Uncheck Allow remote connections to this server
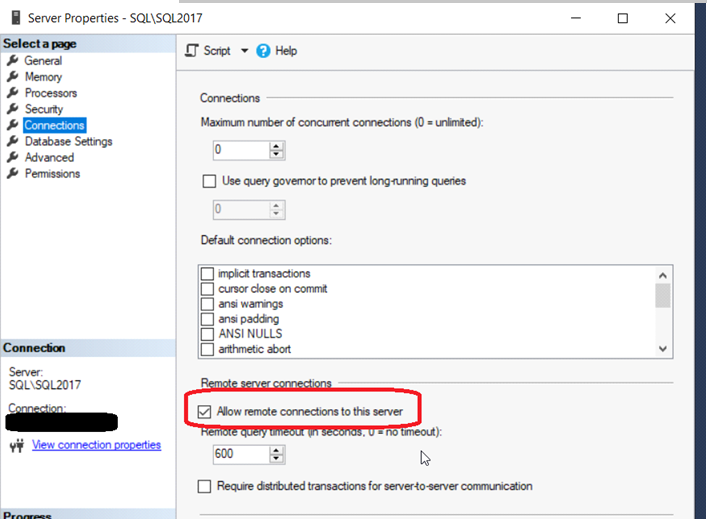 click(206, 411)
